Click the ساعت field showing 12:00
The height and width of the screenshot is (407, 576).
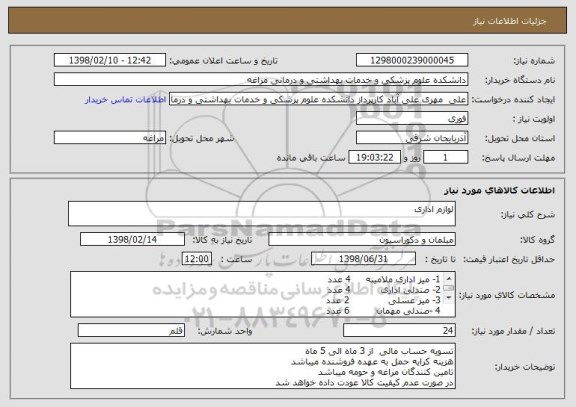(x=197, y=259)
